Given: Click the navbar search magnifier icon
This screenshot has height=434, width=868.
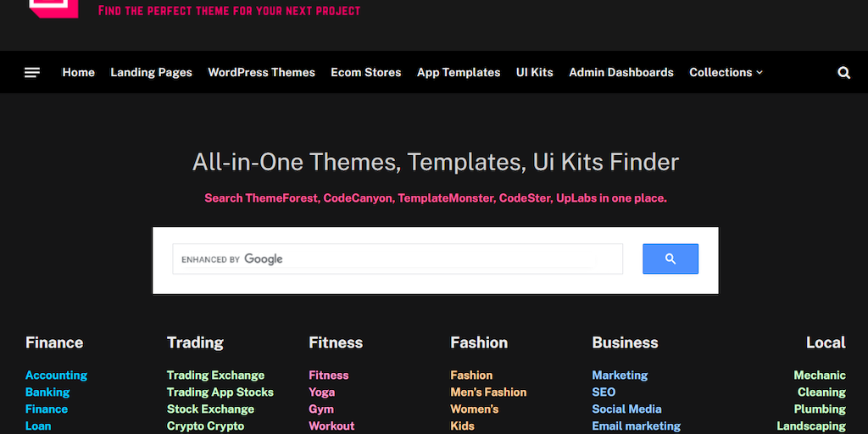Looking at the screenshot, I should pos(843,73).
